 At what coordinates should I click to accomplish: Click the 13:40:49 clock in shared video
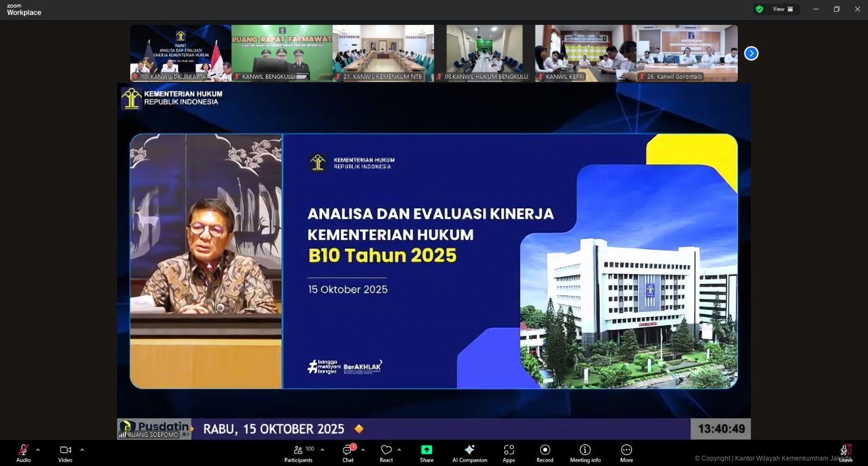[721, 429]
